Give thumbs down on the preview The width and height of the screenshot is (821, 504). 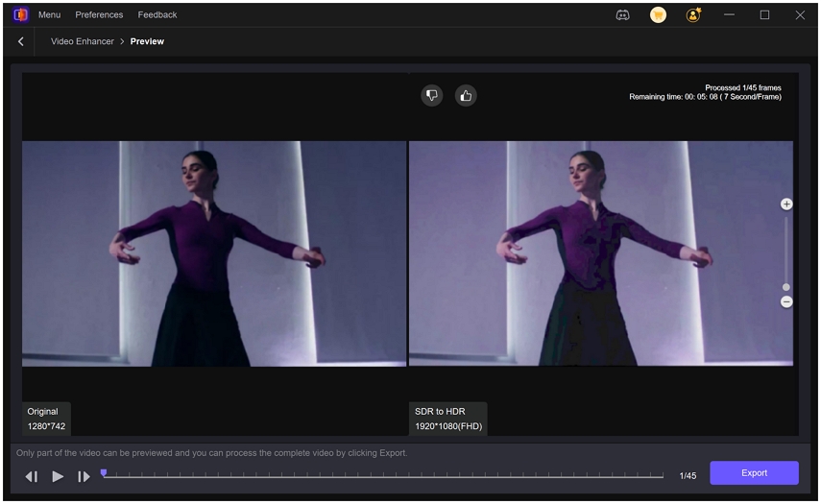point(432,96)
